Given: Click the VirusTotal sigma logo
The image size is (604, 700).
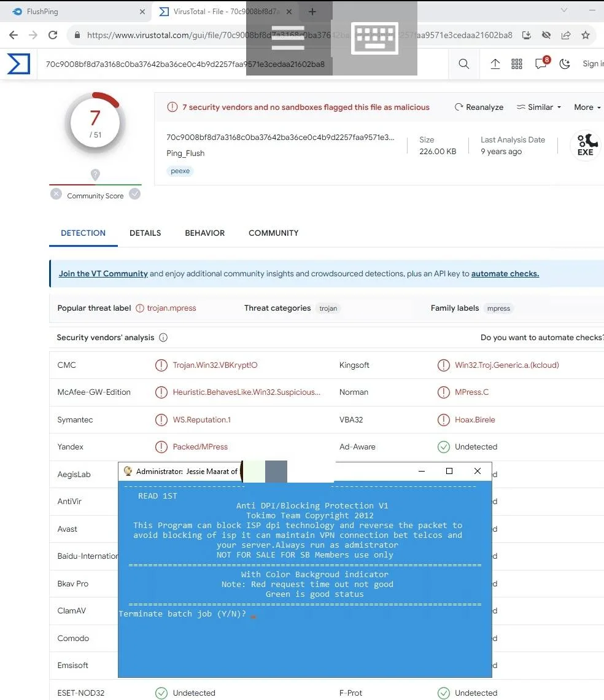Looking at the screenshot, I should (18, 63).
